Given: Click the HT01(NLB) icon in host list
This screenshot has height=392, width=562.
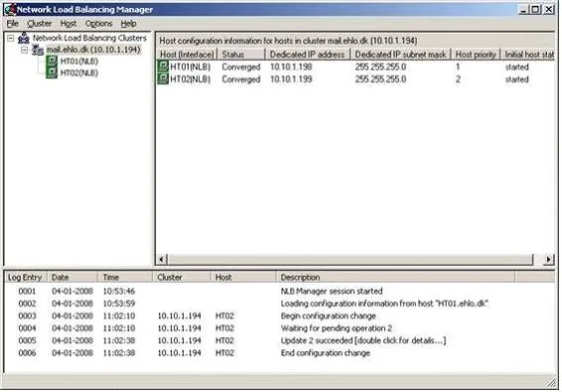Looking at the screenshot, I should coord(163,66).
